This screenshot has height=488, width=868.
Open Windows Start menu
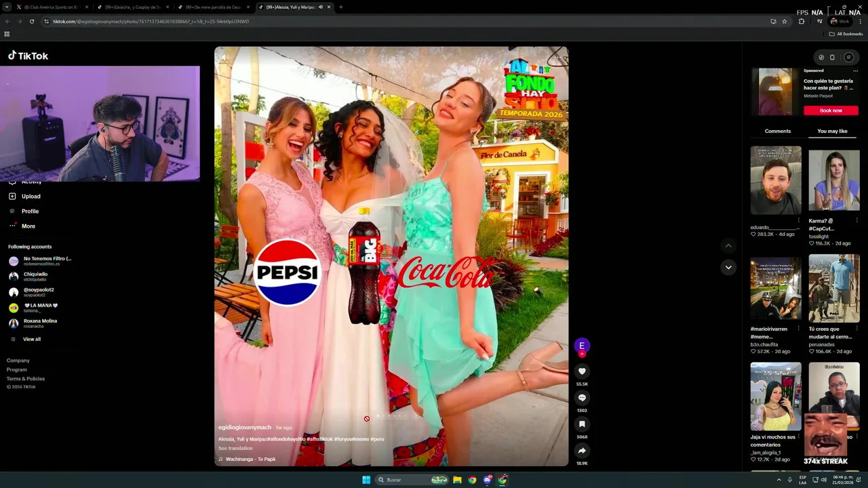(x=366, y=480)
